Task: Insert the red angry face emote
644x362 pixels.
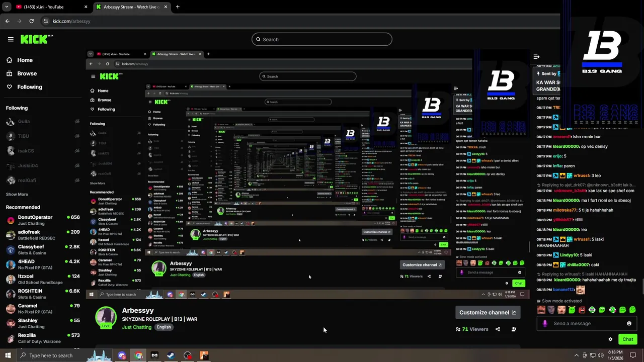Action: [582, 310]
